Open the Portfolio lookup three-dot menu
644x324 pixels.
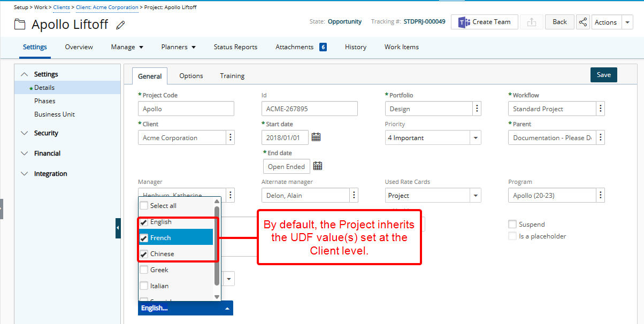pyautogui.click(x=477, y=109)
